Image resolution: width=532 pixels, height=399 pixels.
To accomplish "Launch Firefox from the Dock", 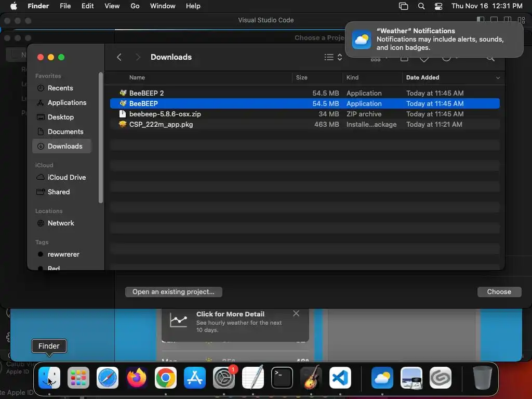I will [137, 378].
